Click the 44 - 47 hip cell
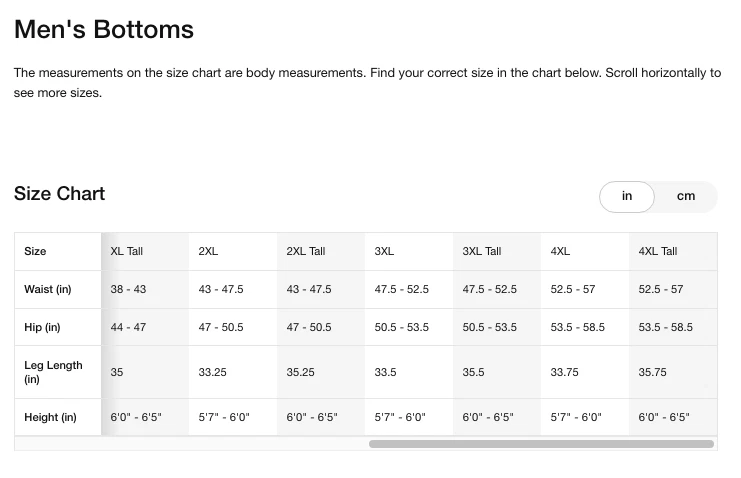 tap(128, 327)
